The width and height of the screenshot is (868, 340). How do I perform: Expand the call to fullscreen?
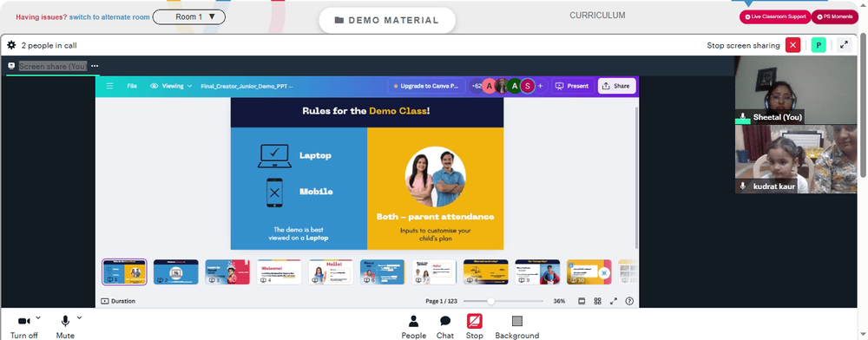(x=844, y=45)
